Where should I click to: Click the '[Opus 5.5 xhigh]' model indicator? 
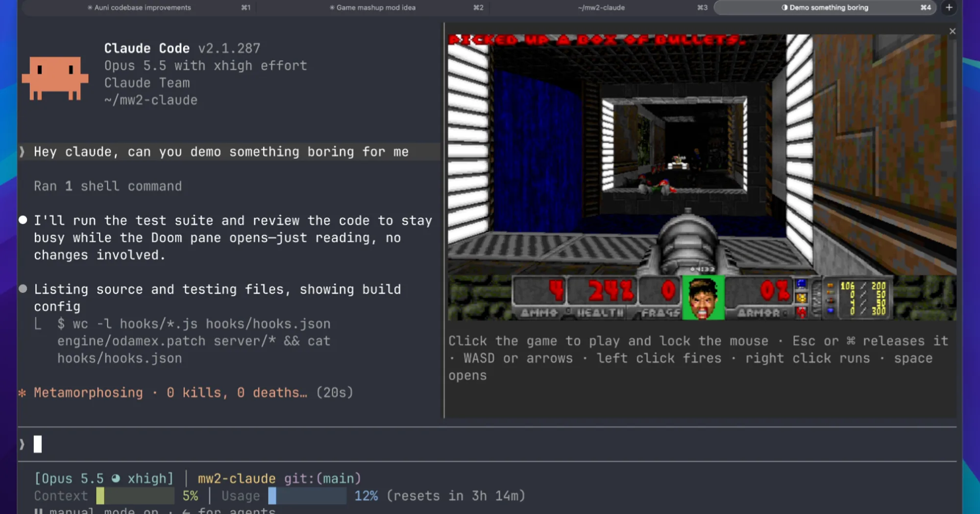104,478
